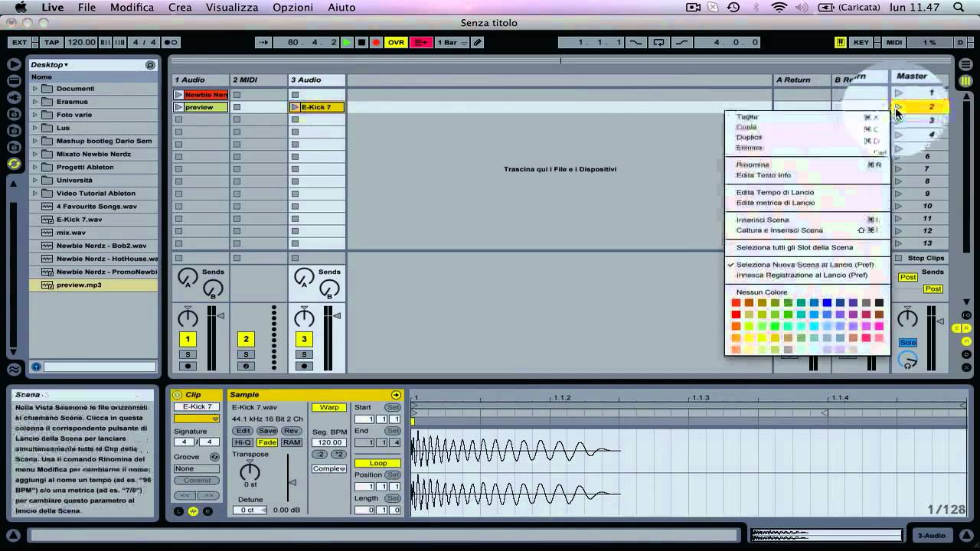Expand the Video Tutorial Ableton folder
The image size is (980, 551).
click(34, 194)
